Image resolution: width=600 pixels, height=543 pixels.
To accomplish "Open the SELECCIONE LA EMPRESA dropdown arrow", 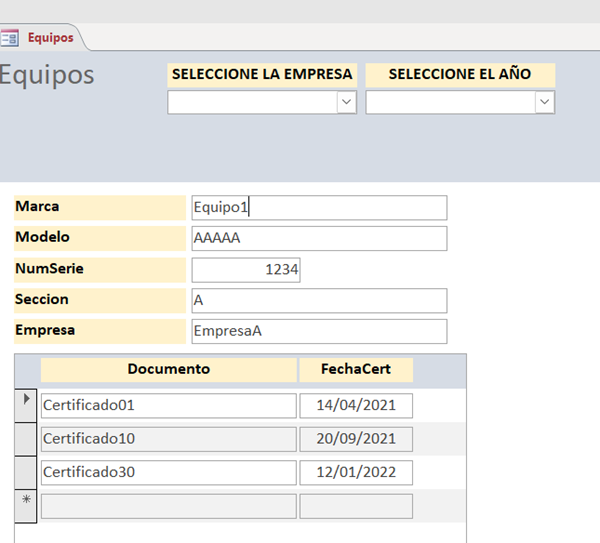I will (x=346, y=102).
